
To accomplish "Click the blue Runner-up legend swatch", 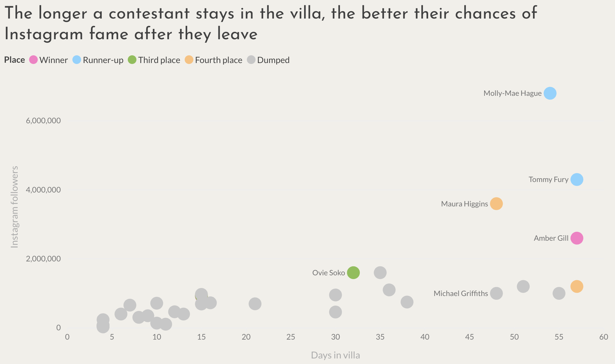I will (x=77, y=60).
